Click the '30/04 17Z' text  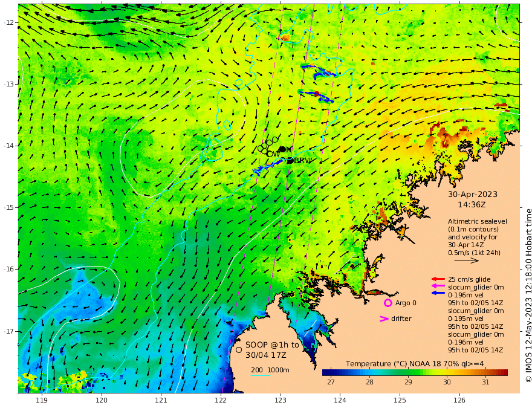(x=266, y=355)
